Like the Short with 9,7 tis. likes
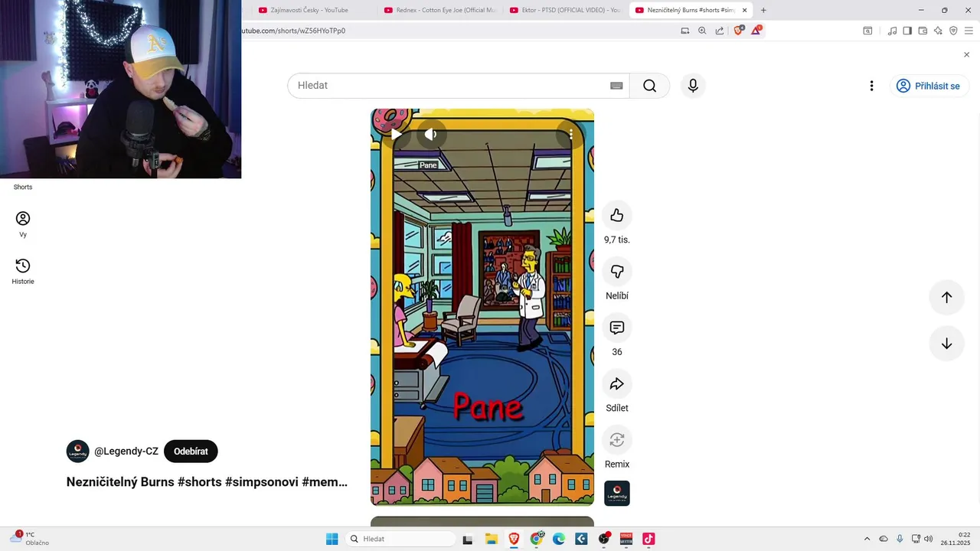Image resolution: width=980 pixels, height=551 pixels. [x=617, y=216]
